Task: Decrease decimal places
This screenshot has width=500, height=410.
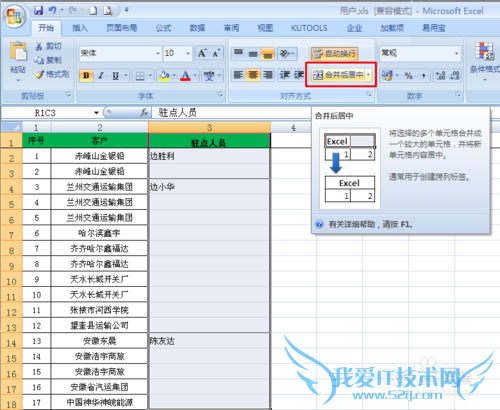Action: coord(454,76)
